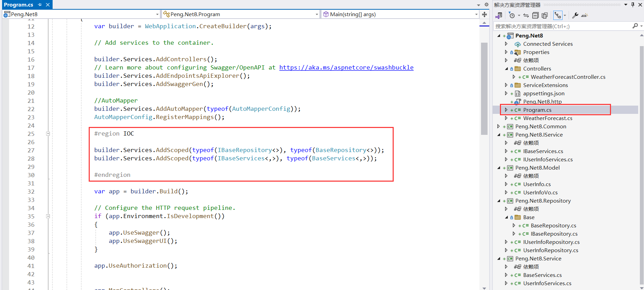
Task: Expand the Peng.Net8.Common project
Action: [499, 127]
